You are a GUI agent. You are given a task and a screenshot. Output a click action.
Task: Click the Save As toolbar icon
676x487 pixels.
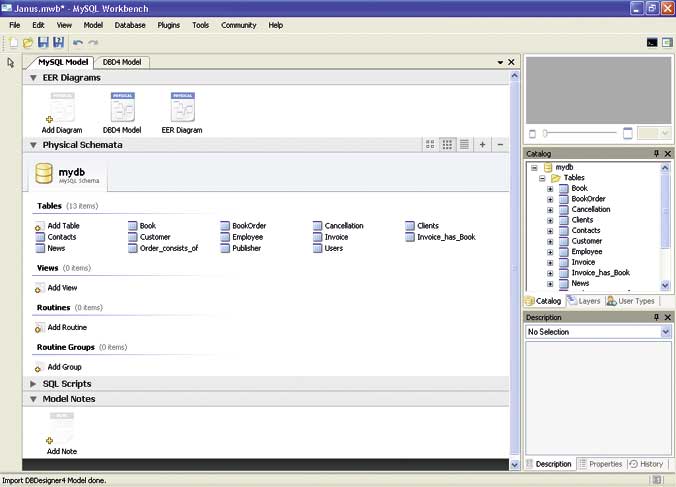(x=58, y=42)
